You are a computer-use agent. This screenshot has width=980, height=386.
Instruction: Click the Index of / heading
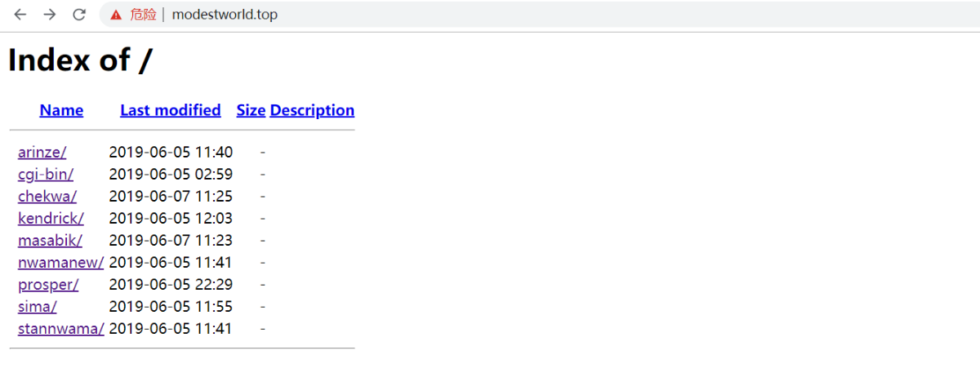click(80, 60)
